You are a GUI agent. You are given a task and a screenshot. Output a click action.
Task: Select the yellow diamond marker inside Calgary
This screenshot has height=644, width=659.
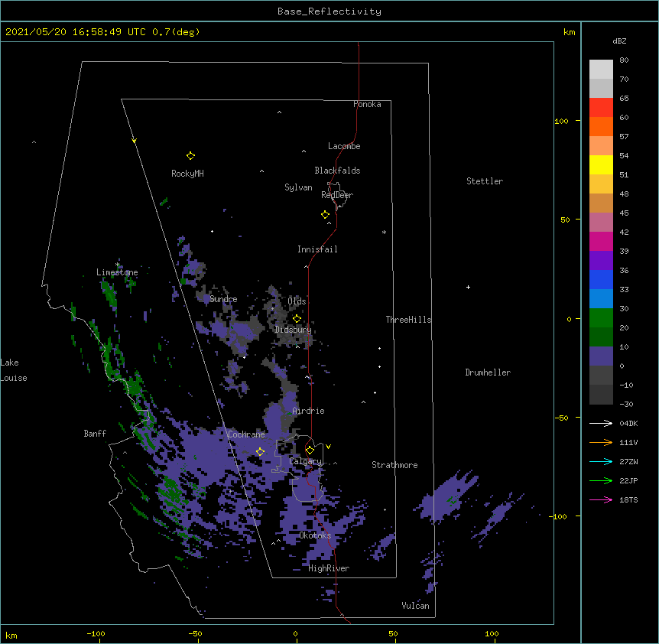pos(310,450)
